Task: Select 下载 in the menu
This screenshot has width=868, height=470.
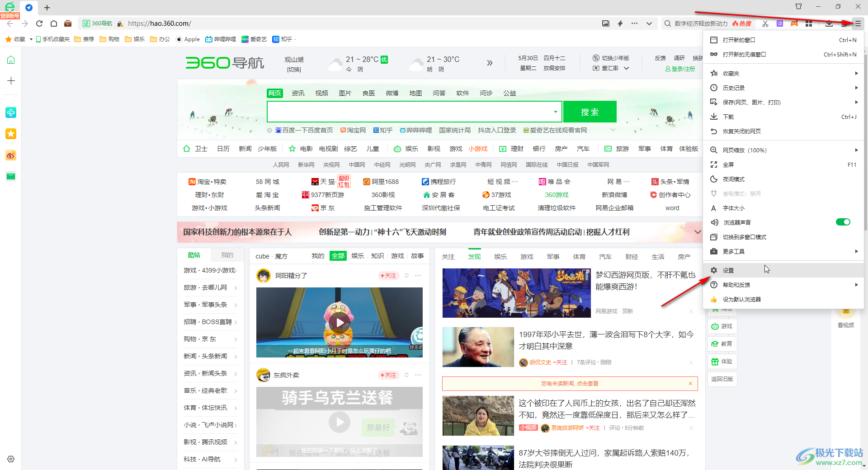Action: tap(783, 117)
